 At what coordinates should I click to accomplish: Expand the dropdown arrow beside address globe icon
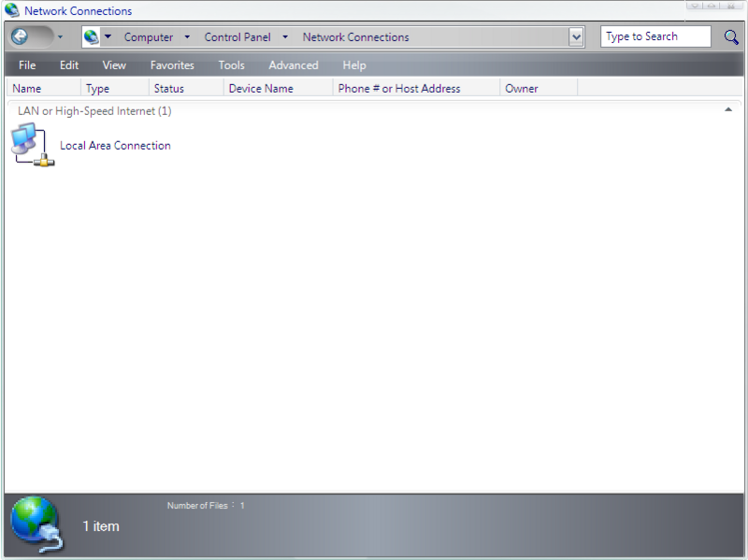pos(108,36)
